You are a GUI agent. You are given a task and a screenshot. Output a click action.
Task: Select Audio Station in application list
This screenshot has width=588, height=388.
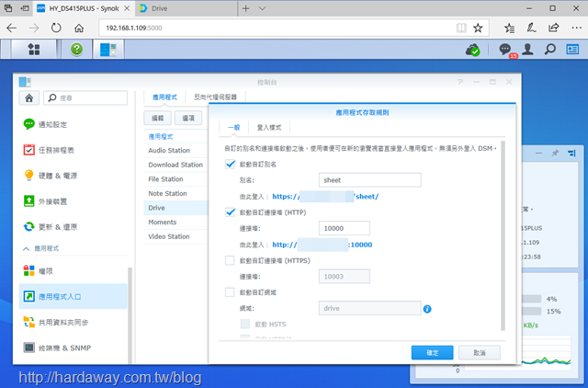tap(175, 150)
